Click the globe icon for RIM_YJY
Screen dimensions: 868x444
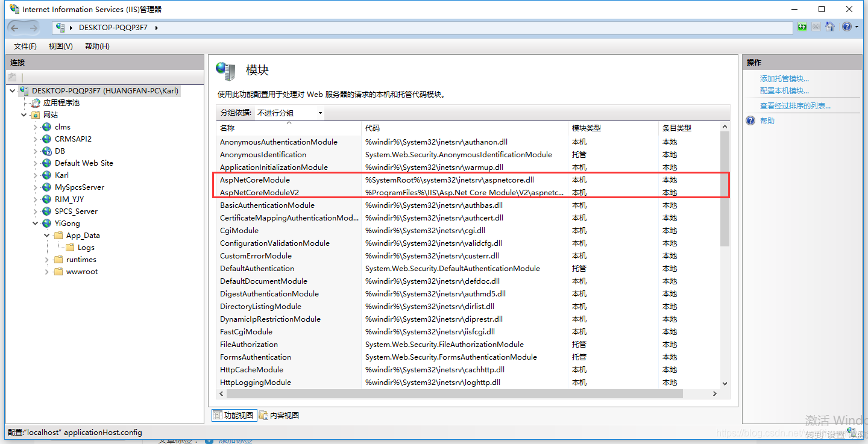46,199
